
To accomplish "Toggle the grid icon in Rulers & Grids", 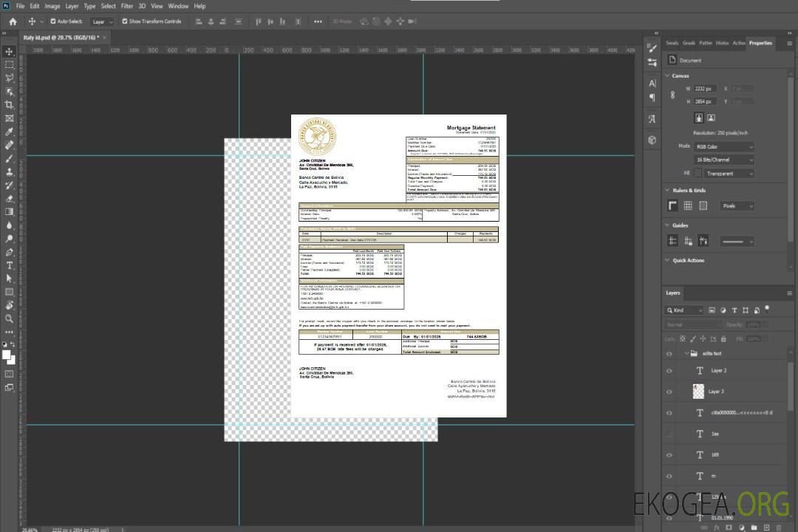I will [x=688, y=206].
